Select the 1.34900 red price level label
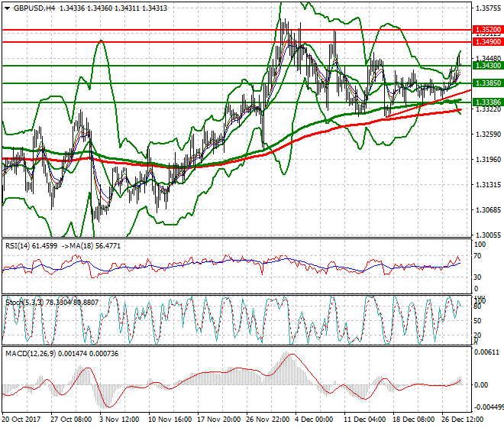This screenshot has height=428, width=504. click(488, 42)
